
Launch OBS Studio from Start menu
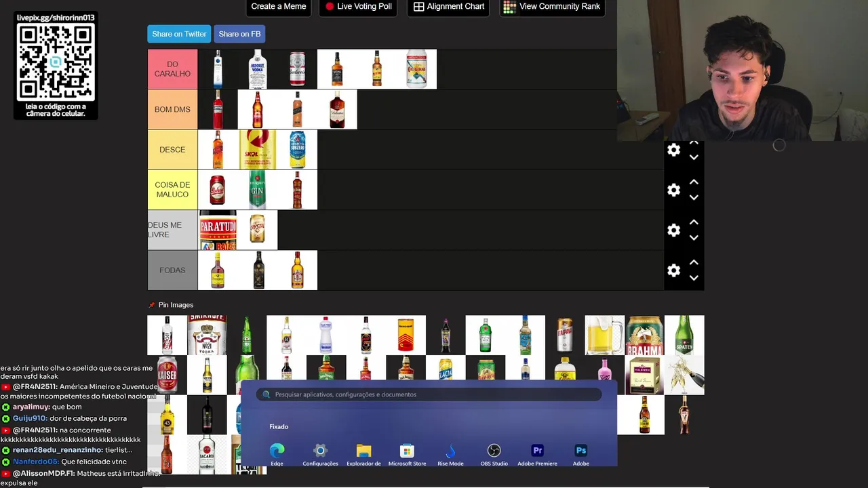(494, 454)
